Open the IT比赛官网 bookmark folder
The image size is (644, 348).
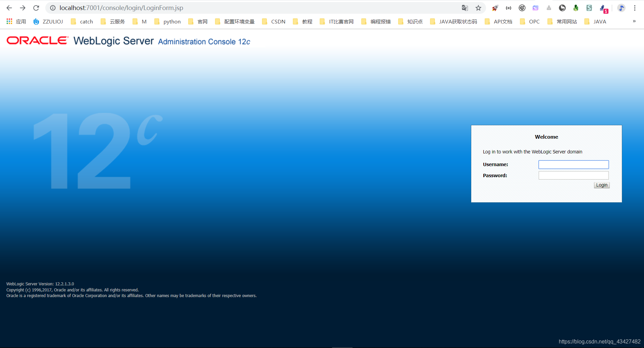[x=337, y=21]
